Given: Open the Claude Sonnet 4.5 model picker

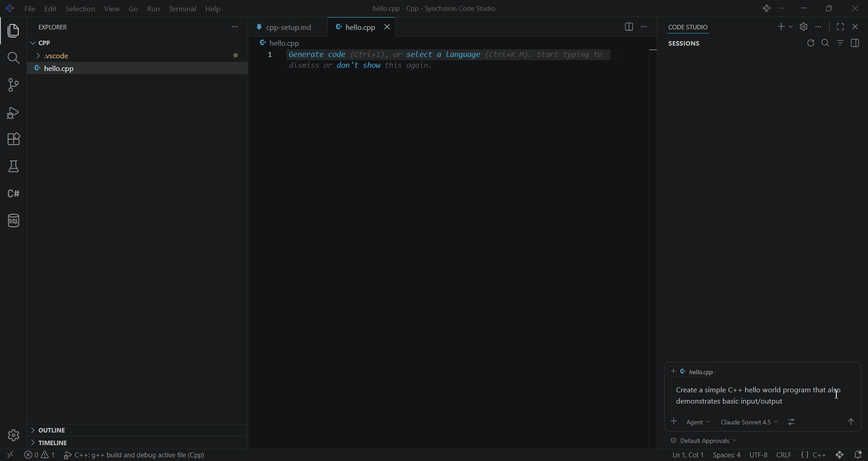Looking at the screenshot, I should point(749,422).
